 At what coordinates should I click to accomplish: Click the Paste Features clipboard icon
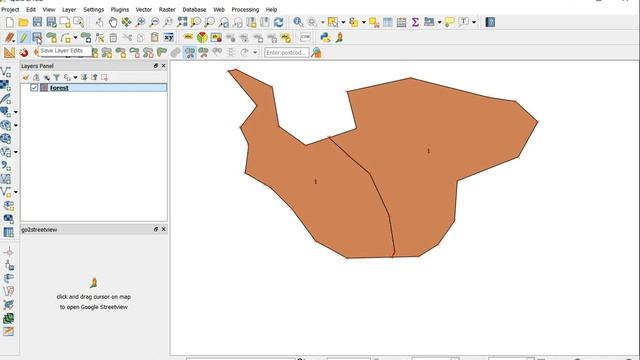[x=154, y=38]
